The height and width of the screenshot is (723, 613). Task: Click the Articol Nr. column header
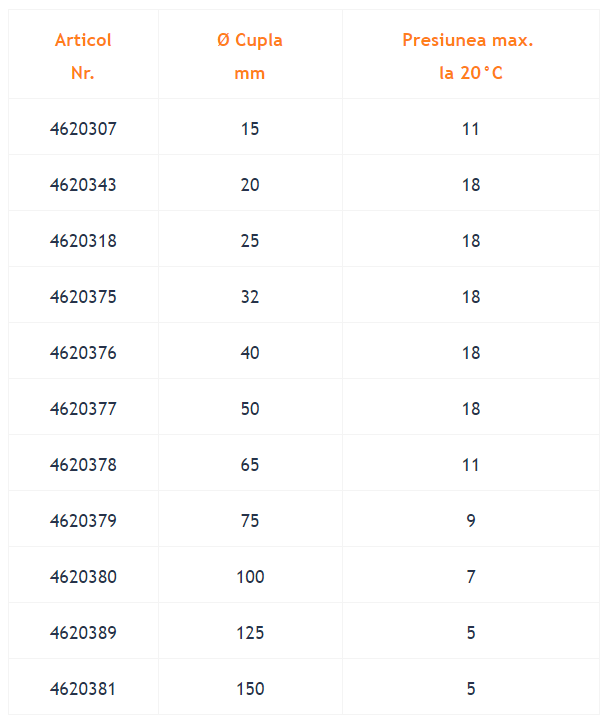[83, 56]
